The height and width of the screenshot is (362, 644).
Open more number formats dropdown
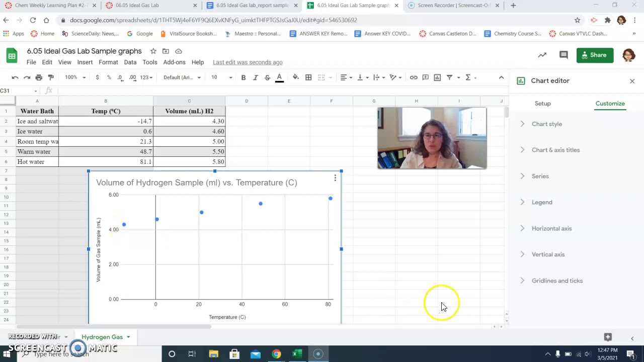pyautogui.click(x=146, y=77)
